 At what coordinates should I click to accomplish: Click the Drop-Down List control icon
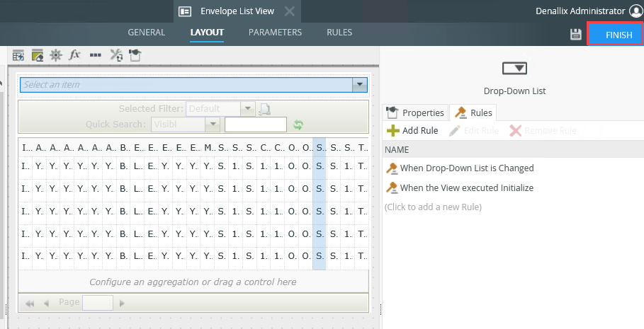[514, 68]
